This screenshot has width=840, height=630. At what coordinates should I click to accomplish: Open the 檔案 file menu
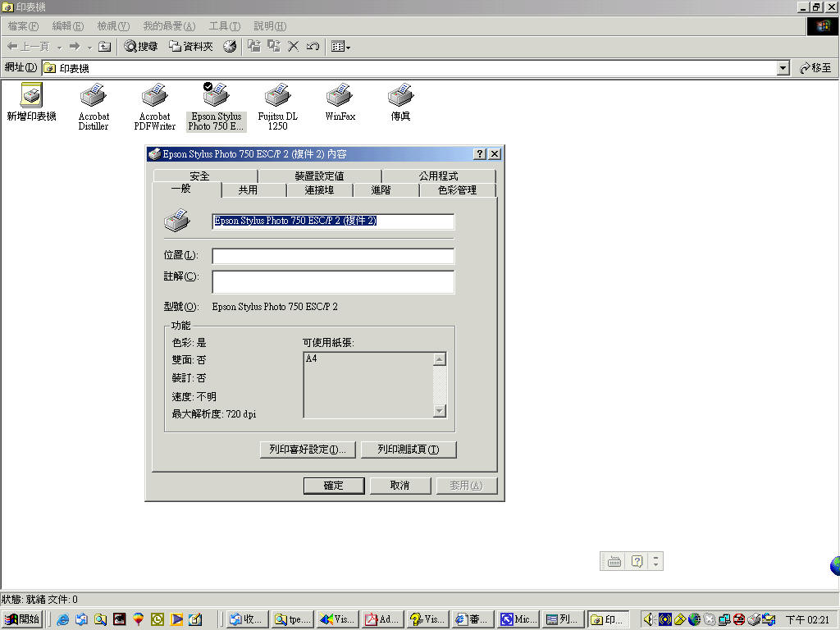23,25
